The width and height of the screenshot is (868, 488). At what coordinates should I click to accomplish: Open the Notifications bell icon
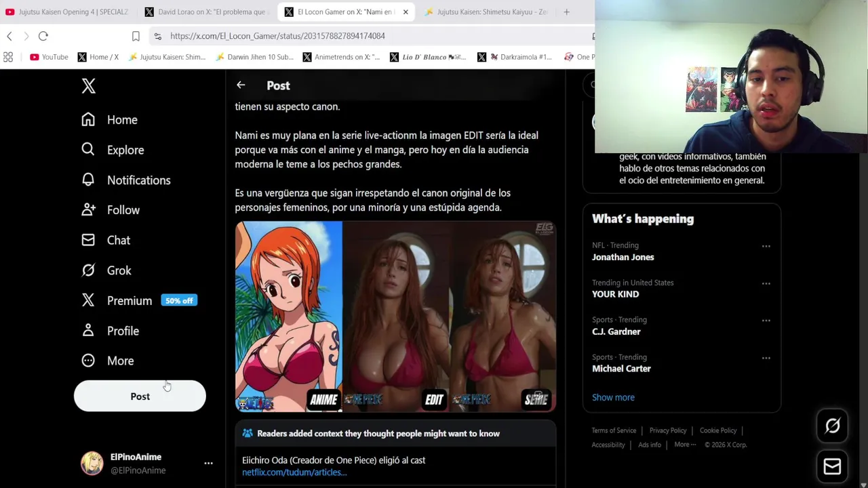click(88, 180)
